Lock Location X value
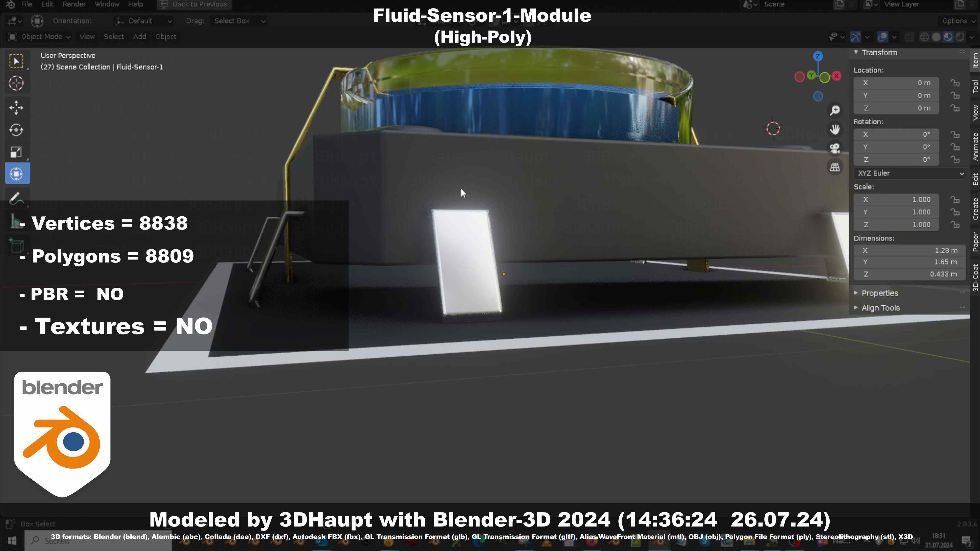Image resolution: width=980 pixels, height=551 pixels. pos(955,83)
